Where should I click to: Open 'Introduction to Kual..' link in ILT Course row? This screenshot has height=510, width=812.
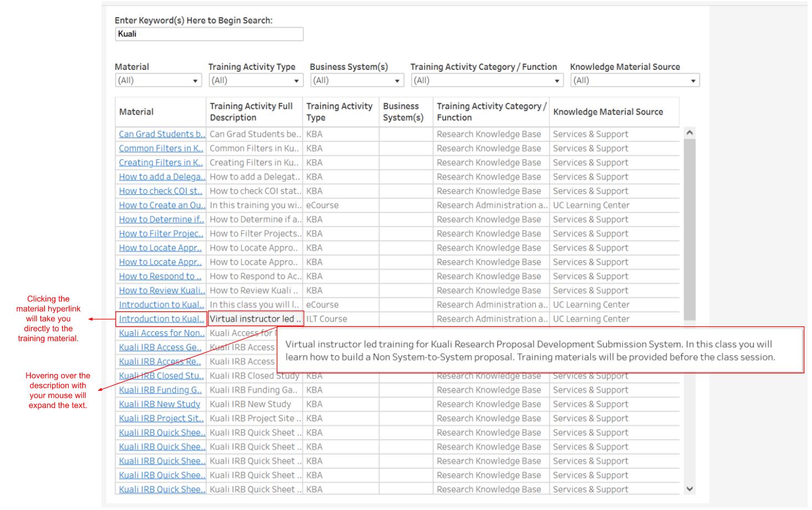161,319
